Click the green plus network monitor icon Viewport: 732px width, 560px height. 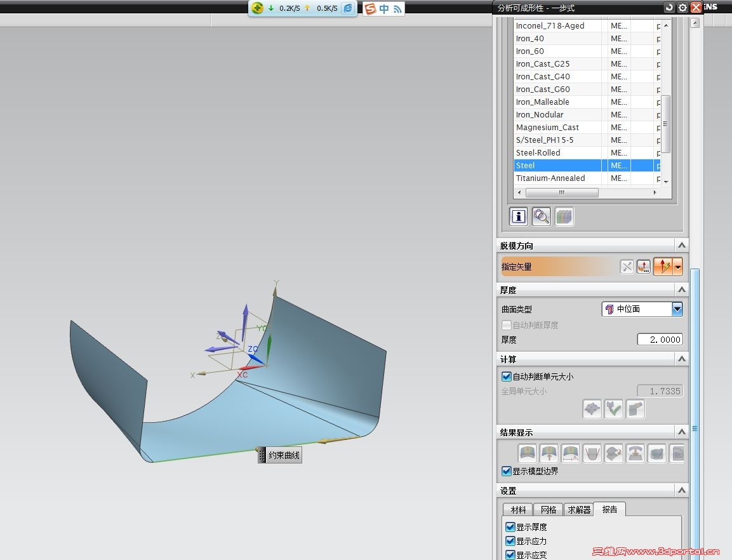pyautogui.click(x=258, y=8)
